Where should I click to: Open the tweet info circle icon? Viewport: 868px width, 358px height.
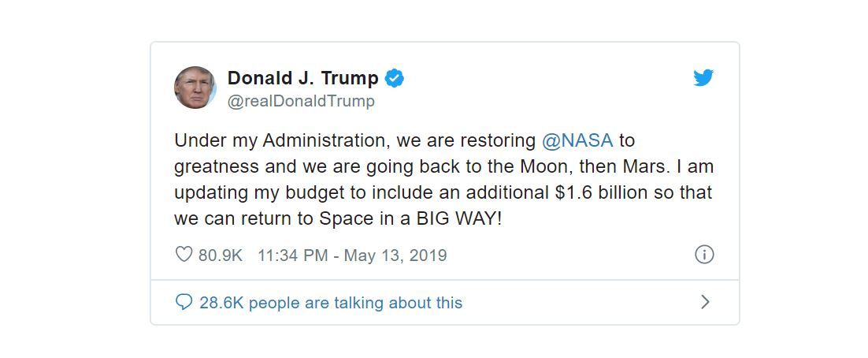coord(704,255)
